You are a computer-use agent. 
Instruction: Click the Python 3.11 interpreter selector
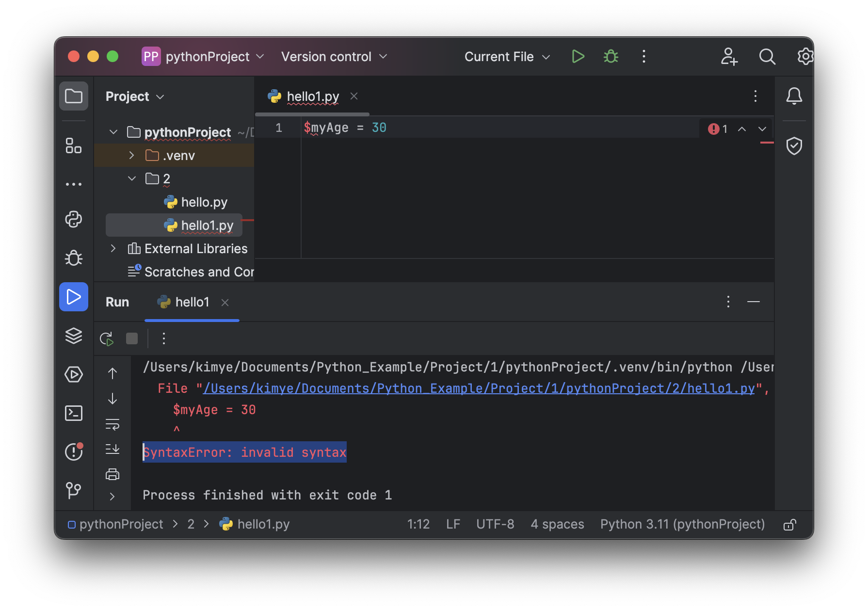(682, 524)
